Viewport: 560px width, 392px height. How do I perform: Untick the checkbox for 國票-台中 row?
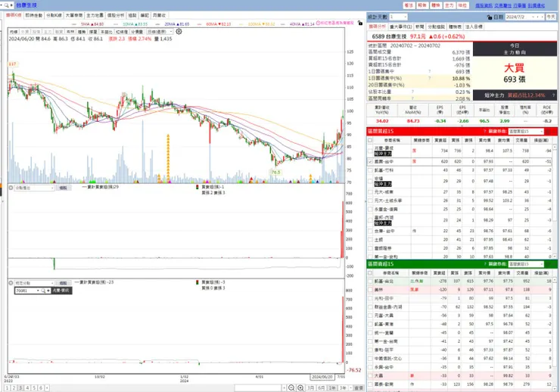(x=370, y=162)
